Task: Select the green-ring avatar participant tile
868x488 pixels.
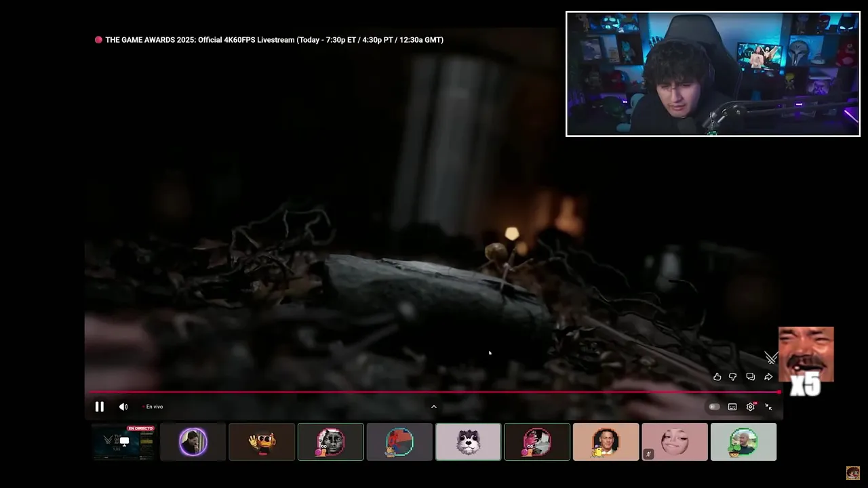Action: [x=743, y=442]
